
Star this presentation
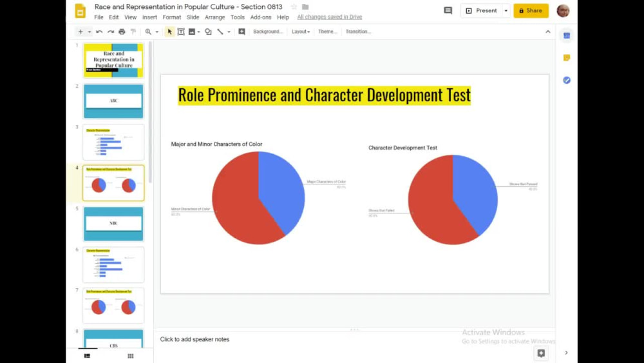pyautogui.click(x=294, y=7)
